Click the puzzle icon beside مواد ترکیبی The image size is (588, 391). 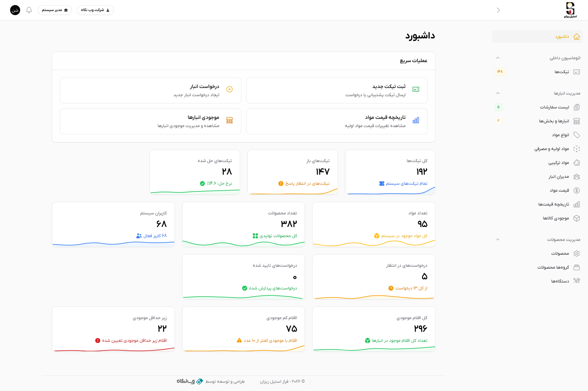coord(577,163)
